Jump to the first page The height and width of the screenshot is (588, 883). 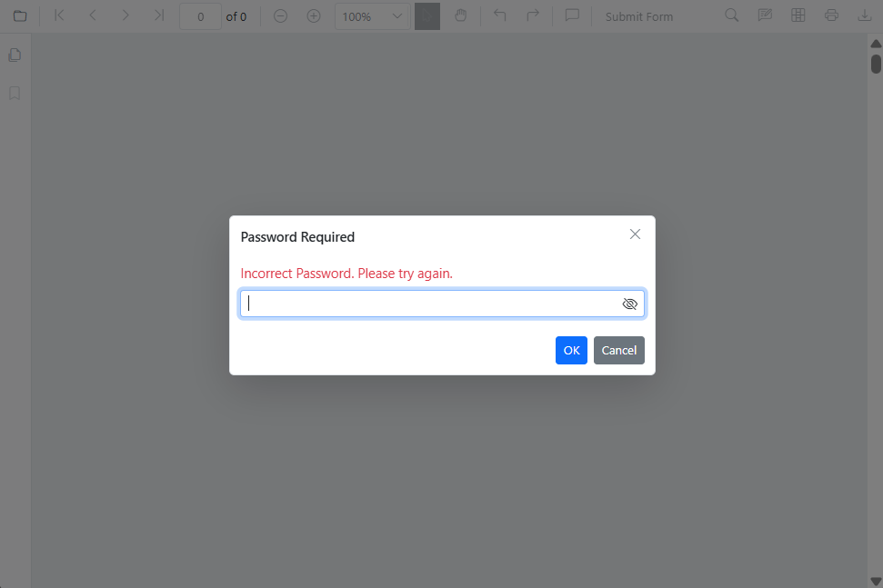(58, 15)
